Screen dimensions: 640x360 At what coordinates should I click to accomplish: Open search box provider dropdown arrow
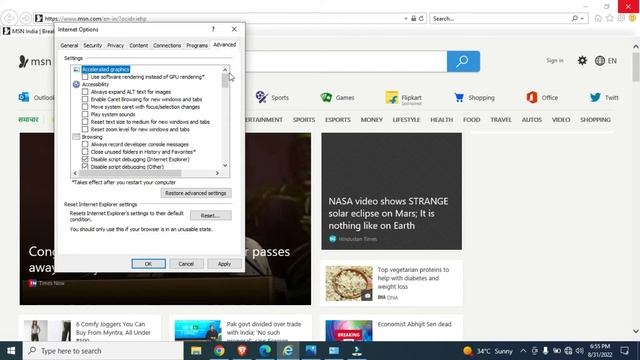click(582, 18)
